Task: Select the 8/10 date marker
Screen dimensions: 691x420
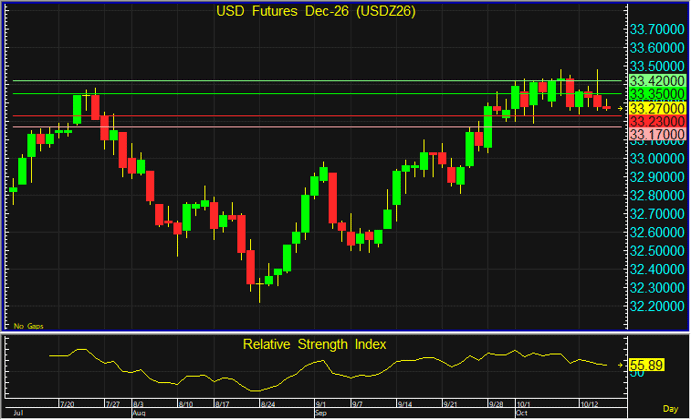Action: point(186,404)
